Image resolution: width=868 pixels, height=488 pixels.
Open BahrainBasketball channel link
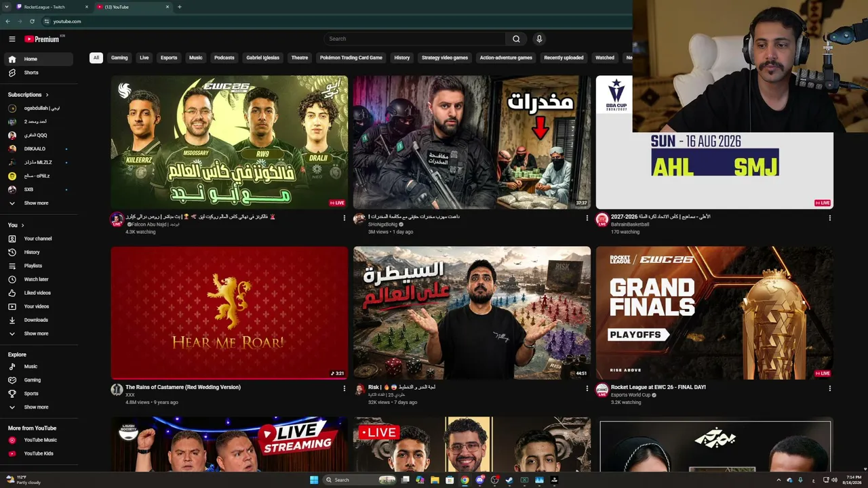click(631, 224)
